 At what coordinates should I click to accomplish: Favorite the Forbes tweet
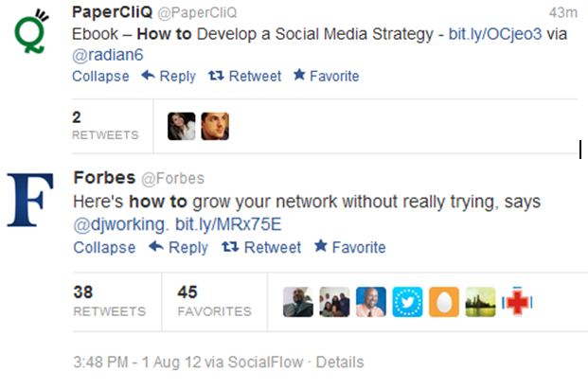[x=349, y=247]
